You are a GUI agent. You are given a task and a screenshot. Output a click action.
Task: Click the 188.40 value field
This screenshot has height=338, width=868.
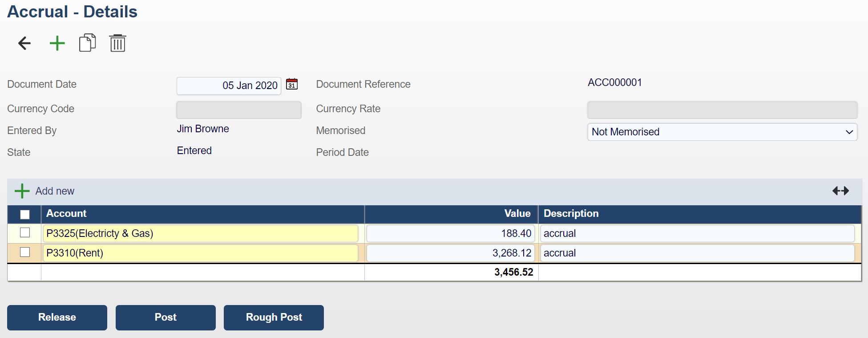click(x=450, y=233)
